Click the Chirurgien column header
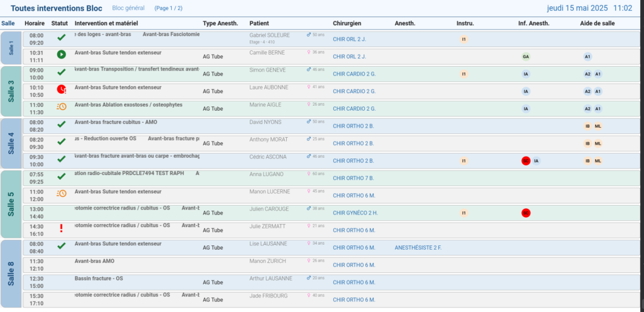 pyautogui.click(x=347, y=23)
